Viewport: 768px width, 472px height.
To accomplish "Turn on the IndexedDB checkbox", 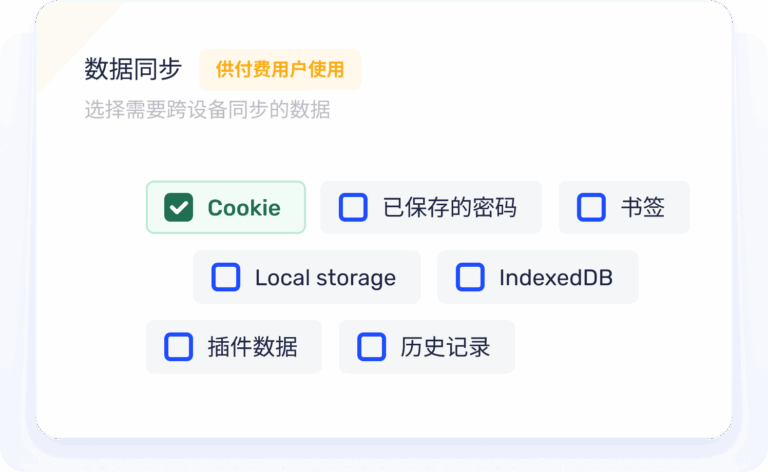I will click(x=470, y=278).
